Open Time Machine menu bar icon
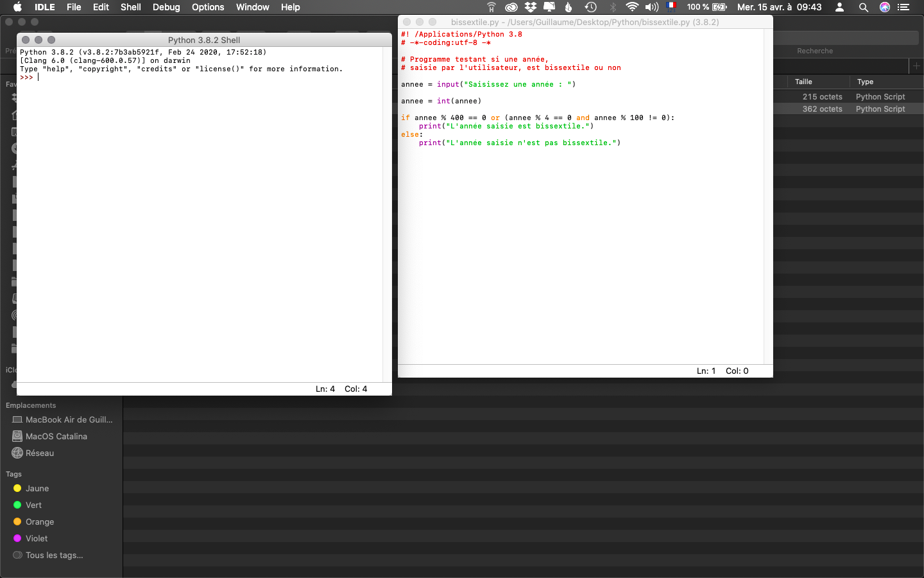This screenshot has height=578, width=924. [591, 7]
